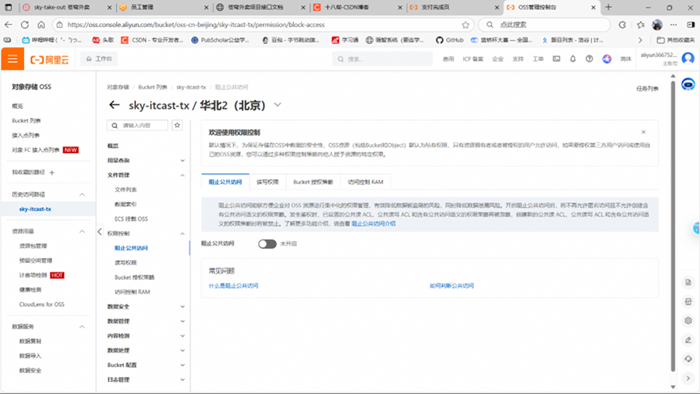Expand right sidebar with bottom chevron
The width and height of the screenshot is (700, 394).
[688, 378]
